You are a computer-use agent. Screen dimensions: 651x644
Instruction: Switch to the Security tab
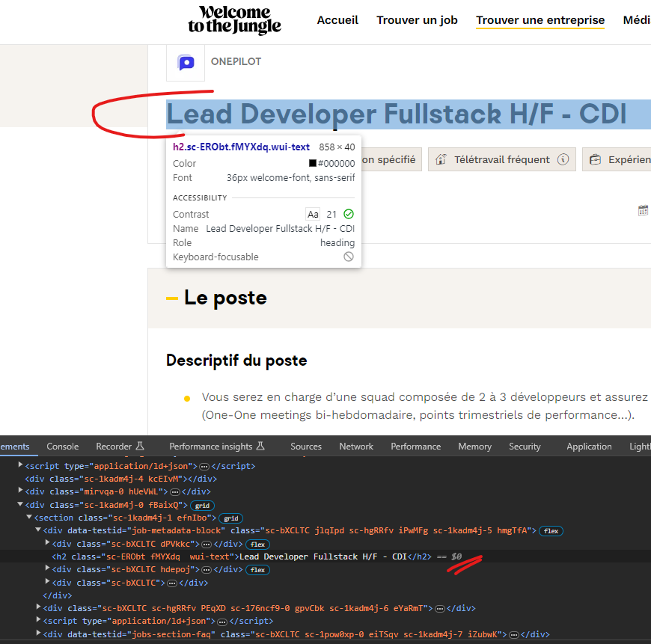click(x=525, y=447)
